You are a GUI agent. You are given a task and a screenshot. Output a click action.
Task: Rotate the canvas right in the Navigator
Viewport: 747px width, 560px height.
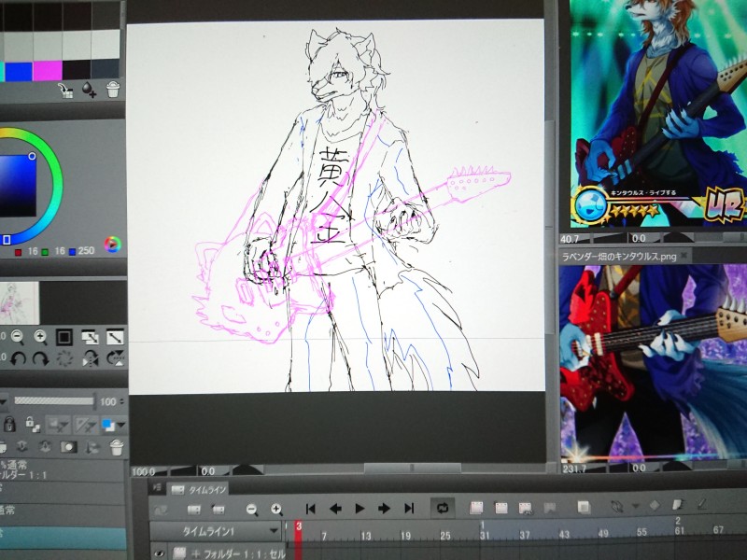(x=40, y=358)
